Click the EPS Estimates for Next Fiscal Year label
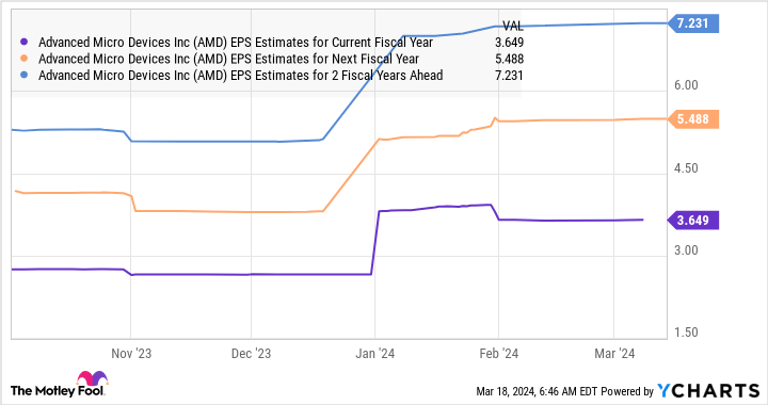Viewport: 768px width, 405px height. click(x=228, y=58)
